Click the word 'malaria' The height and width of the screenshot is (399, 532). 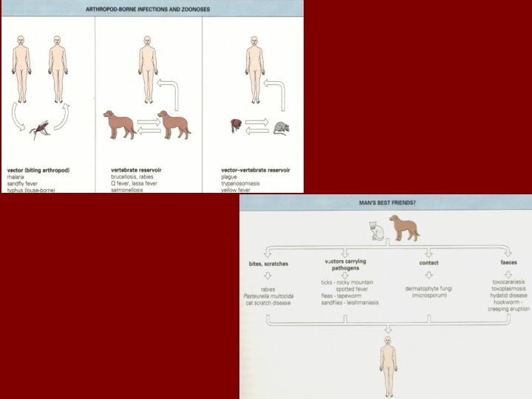pos(16,177)
